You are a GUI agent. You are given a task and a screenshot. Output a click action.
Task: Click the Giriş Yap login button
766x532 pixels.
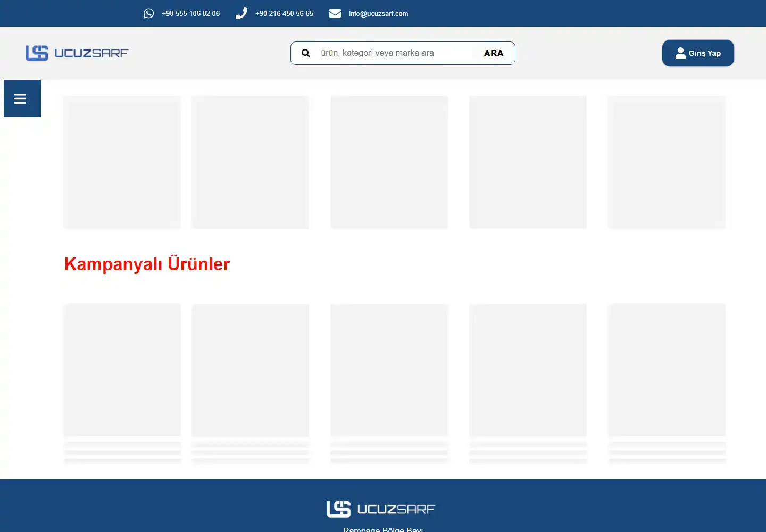tap(698, 53)
